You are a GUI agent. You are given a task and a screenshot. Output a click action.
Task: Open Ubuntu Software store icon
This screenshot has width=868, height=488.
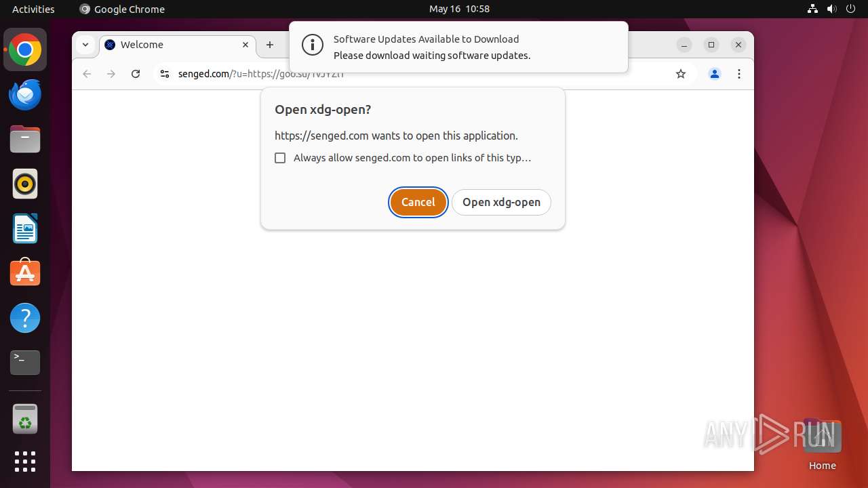click(x=25, y=272)
